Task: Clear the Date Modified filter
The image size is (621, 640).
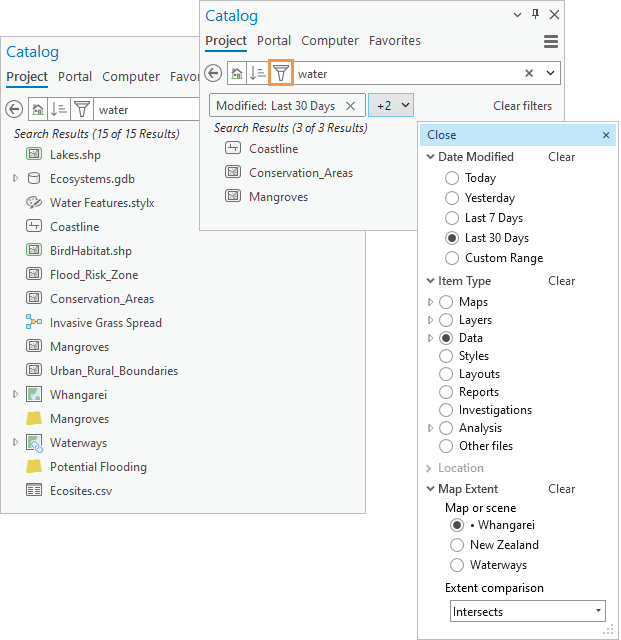Action: pyautogui.click(x=561, y=157)
